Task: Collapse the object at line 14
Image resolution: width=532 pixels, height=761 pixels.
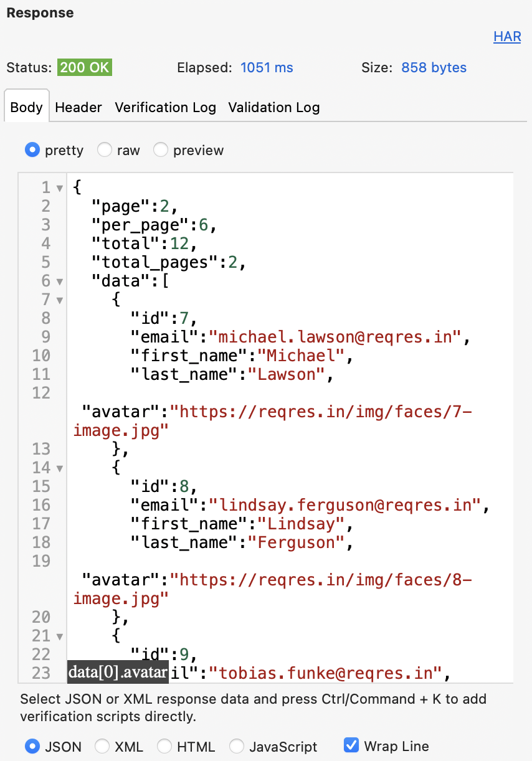Action: (60, 468)
